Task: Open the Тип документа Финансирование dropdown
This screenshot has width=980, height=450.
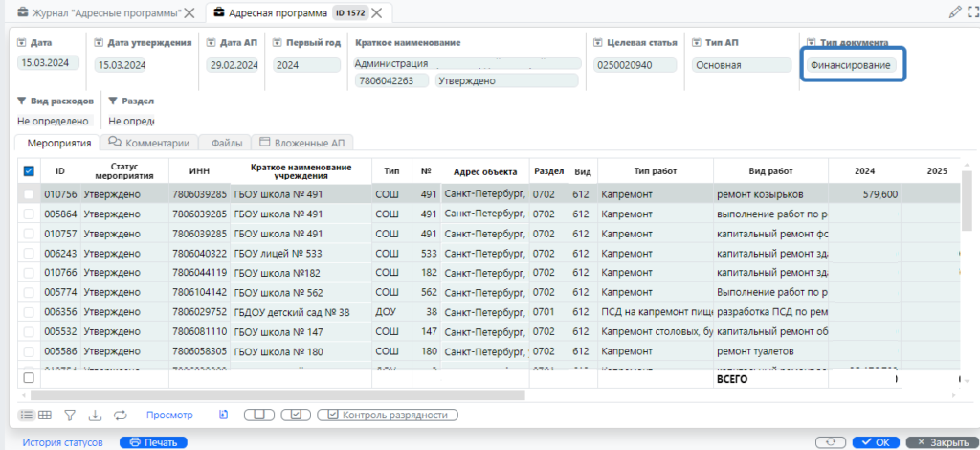Action: (x=852, y=65)
